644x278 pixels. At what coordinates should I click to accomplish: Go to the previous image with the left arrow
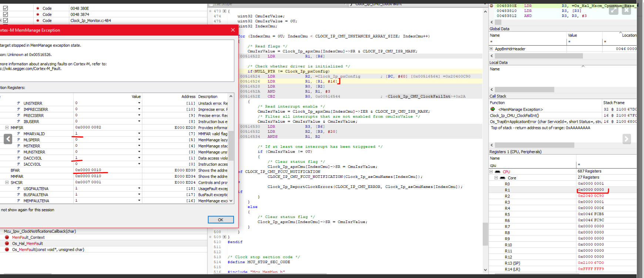click(8, 139)
